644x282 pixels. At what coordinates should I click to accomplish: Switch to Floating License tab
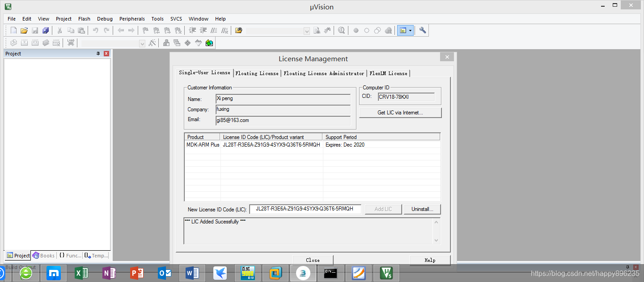click(257, 73)
